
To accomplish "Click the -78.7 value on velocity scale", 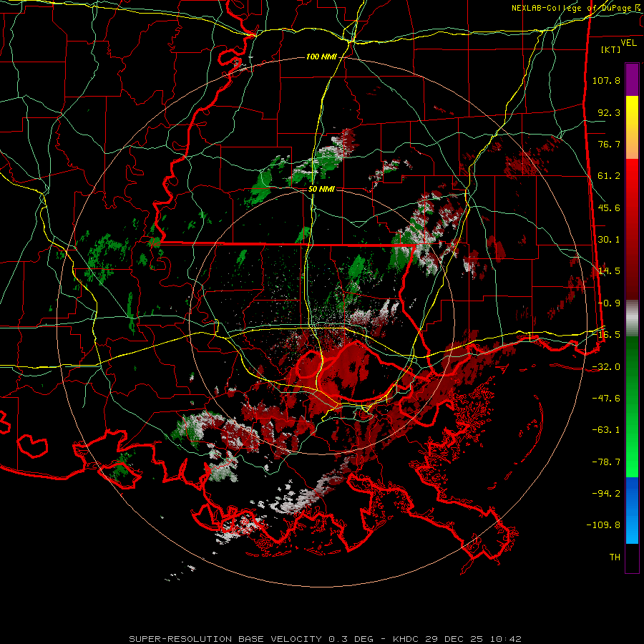I will coord(606,462).
